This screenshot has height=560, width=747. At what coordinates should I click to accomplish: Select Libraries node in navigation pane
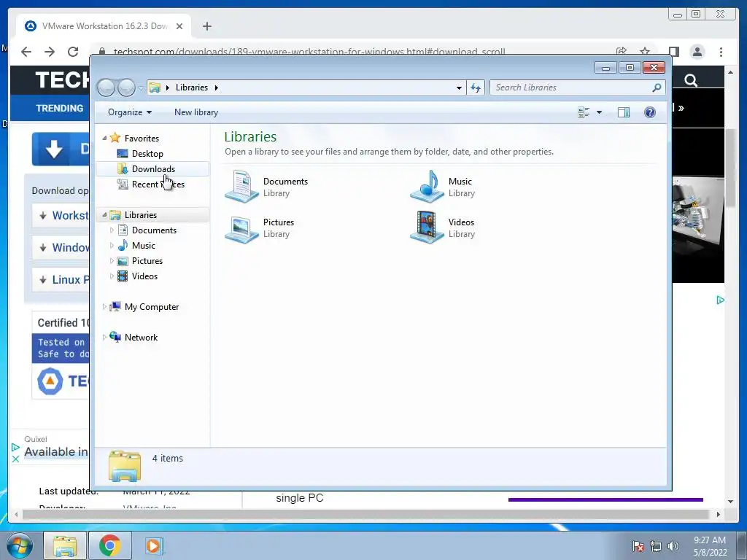coord(141,215)
